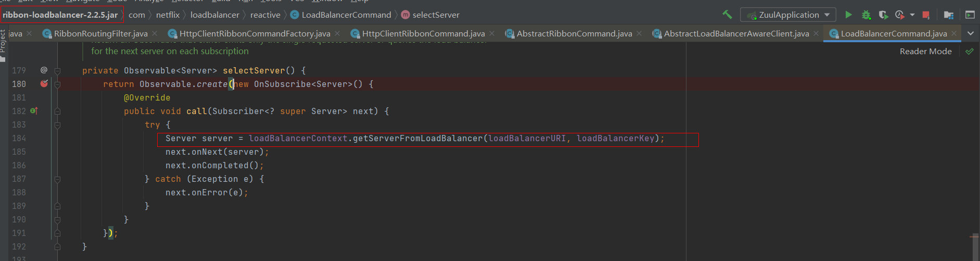The height and width of the screenshot is (261, 980).
Task: Click the netflix breadcrumb
Action: (168, 15)
